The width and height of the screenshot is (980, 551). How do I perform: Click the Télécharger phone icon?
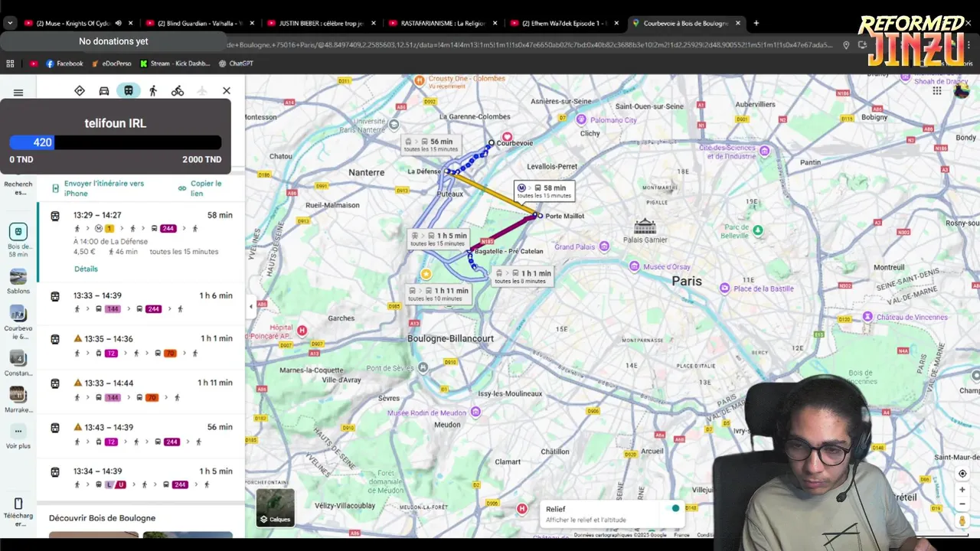(18, 503)
